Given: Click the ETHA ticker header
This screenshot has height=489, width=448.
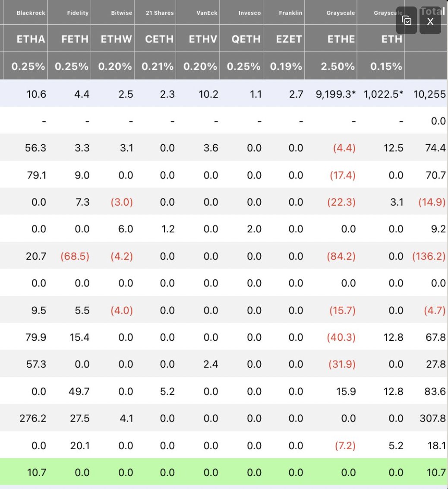Looking at the screenshot, I should [x=31, y=39].
